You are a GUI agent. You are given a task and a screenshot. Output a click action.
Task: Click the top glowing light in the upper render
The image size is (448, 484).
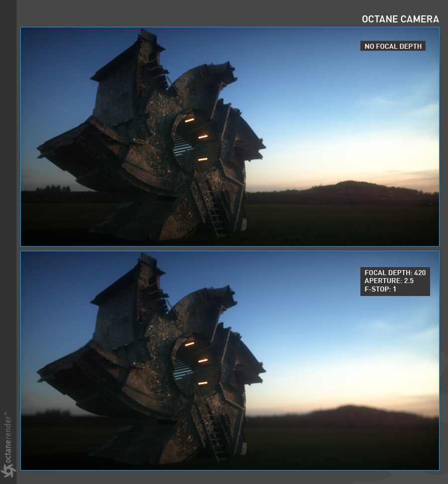pyautogui.click(x=189, y=120)
